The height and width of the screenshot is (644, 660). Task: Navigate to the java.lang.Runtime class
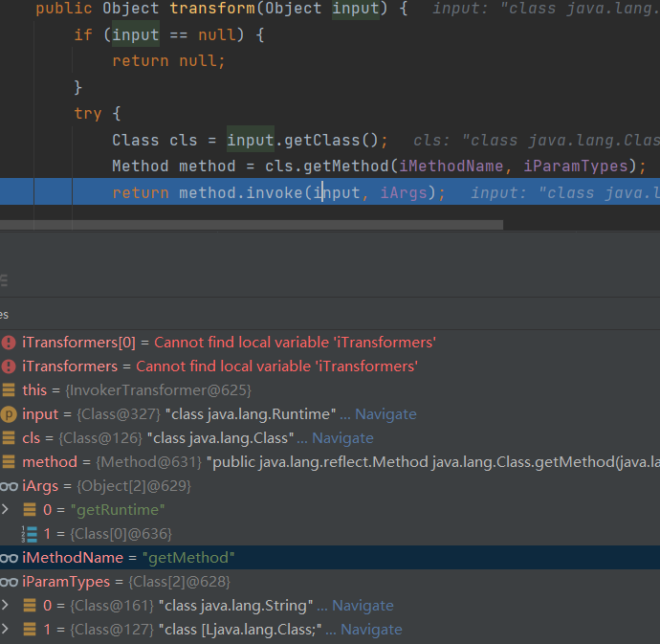tap(385, 414)
